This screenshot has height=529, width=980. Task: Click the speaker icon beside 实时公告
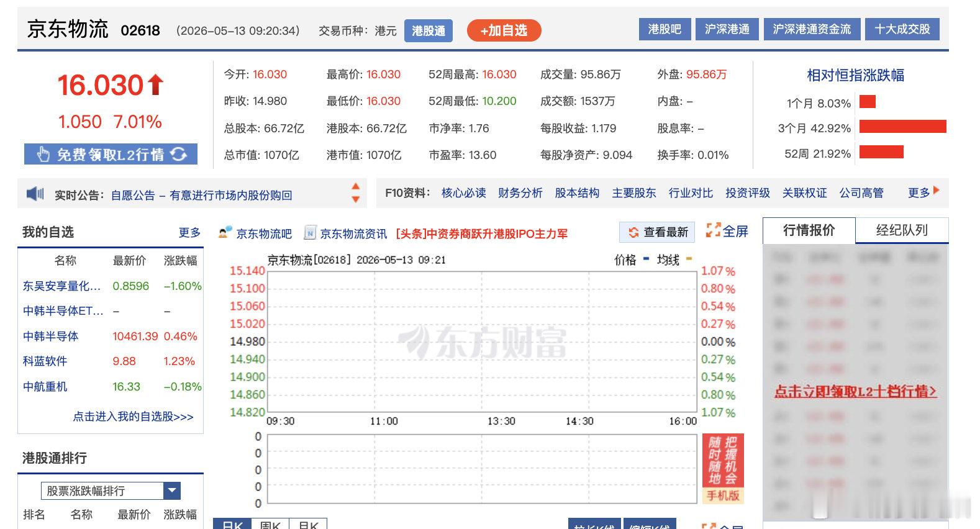coord(35,194)
